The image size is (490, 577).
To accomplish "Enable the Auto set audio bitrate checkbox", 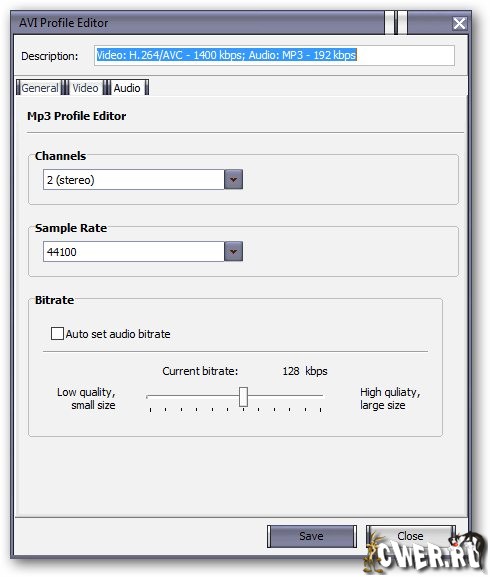I will (x=57, y=334).
